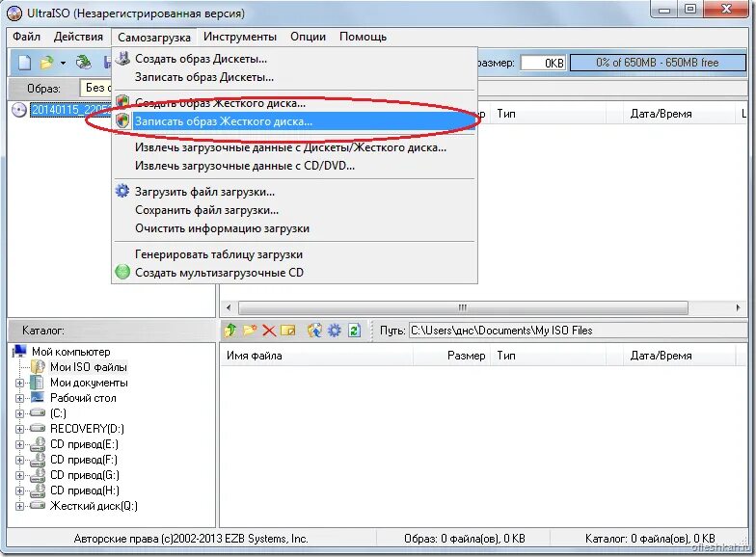The height and width of the screenshot is (557, 756).
Task: Click the blue gear settings icon in catalog toolbar
Action: click(334, 330)
